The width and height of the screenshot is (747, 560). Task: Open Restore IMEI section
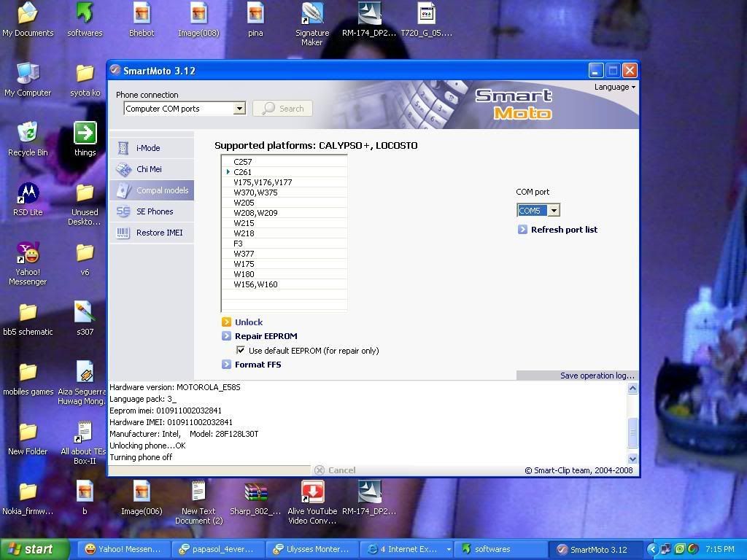click(152, 233)
